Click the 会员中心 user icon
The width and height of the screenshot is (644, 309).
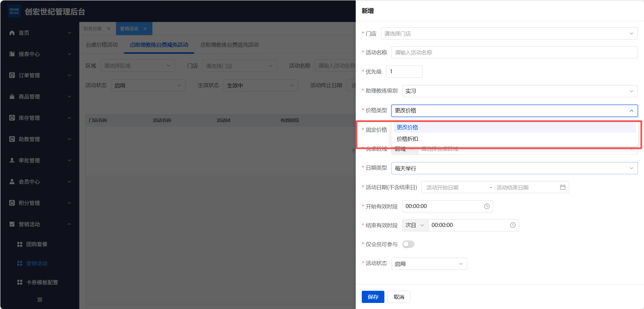point(12,182)
